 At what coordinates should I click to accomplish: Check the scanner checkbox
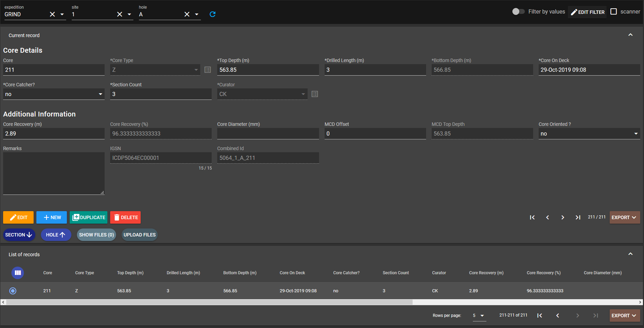tap(614, 11)
